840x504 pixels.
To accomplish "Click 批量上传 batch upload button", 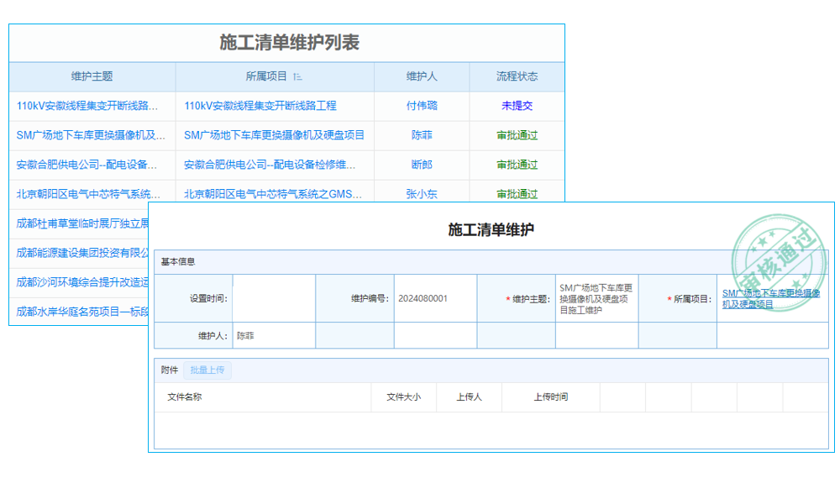I will pos(206,370).
